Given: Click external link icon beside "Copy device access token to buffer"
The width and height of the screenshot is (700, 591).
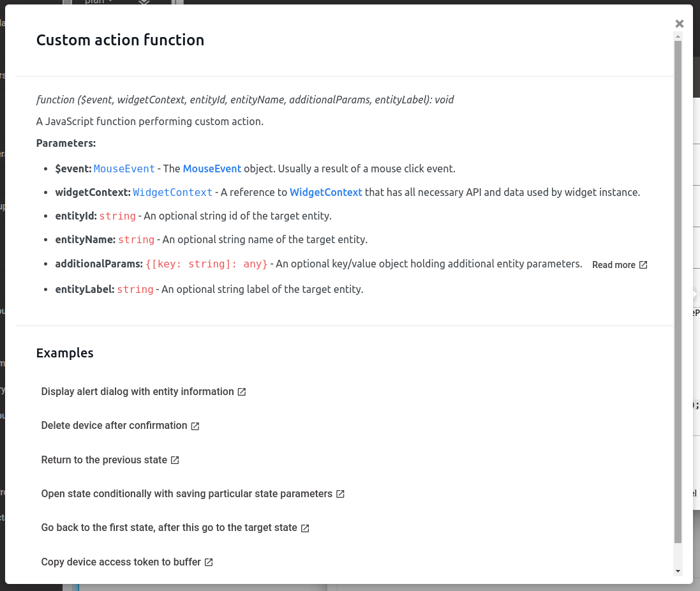Looking at the screenshot, I should pyautogui.click(x=209, y=562).
